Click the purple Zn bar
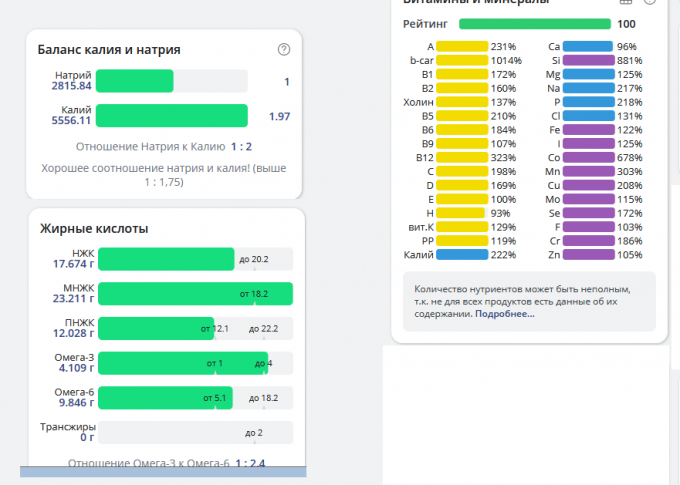This screenshot has height=485, width=680. [x=588, y=255]
